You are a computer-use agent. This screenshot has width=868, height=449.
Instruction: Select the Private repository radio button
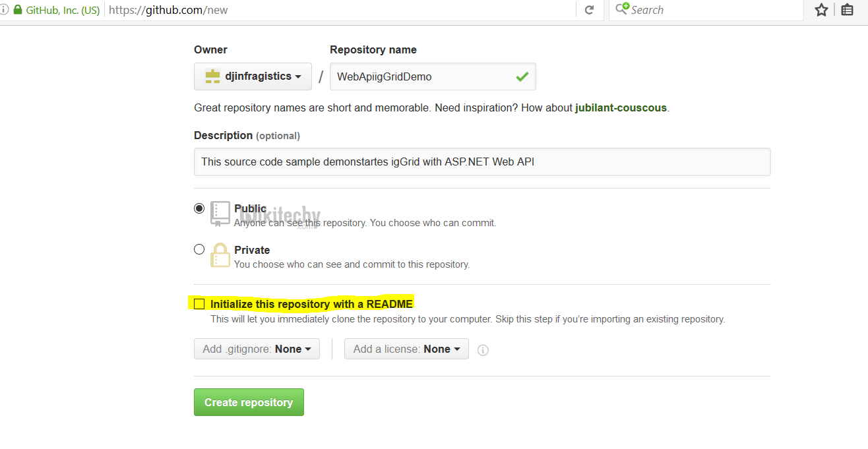[x=199, y=249]
